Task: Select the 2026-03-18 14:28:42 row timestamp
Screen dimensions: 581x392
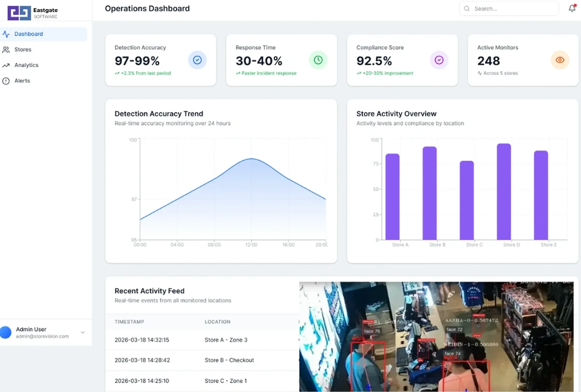Action: click(142, 360)
